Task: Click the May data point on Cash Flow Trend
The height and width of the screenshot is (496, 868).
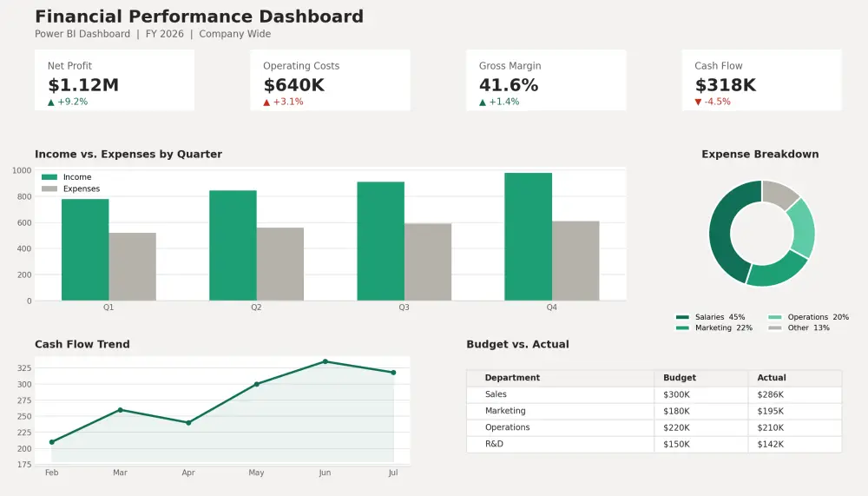Action: [x=257, y=384]
